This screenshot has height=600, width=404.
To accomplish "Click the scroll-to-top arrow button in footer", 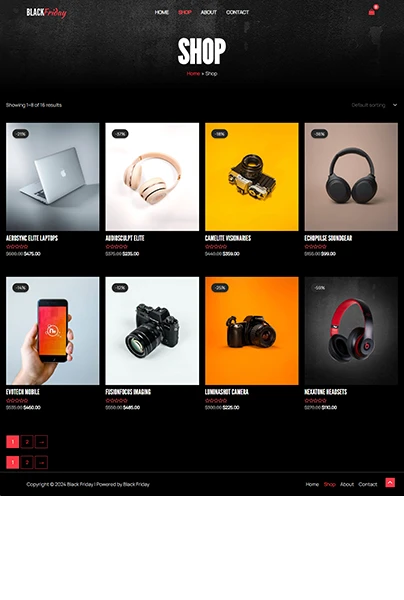I will pyautogui.click(x=390, y=483).
